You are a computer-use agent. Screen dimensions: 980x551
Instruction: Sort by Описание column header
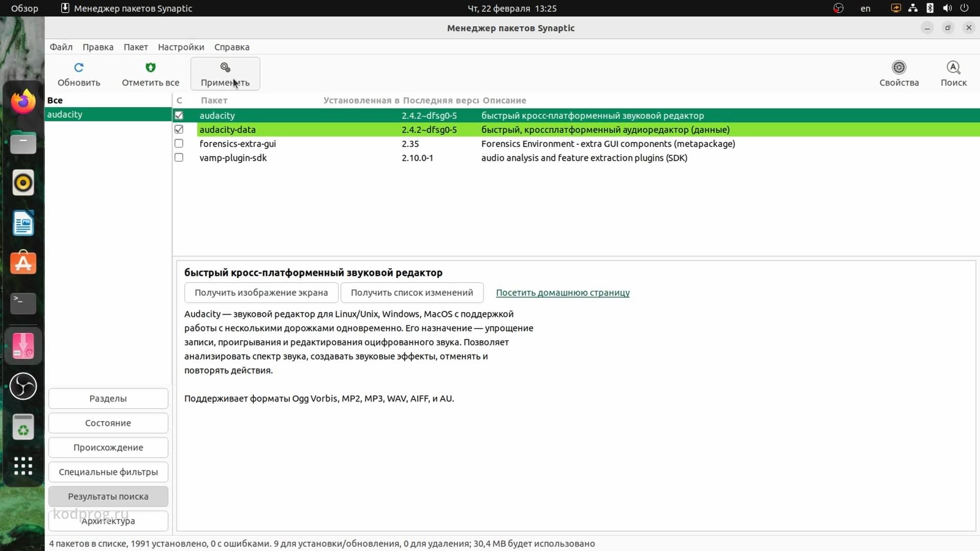click(504, 101)
